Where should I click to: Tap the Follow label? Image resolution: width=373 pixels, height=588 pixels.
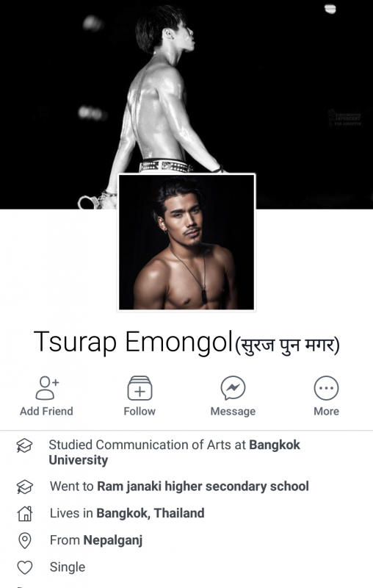140,412
